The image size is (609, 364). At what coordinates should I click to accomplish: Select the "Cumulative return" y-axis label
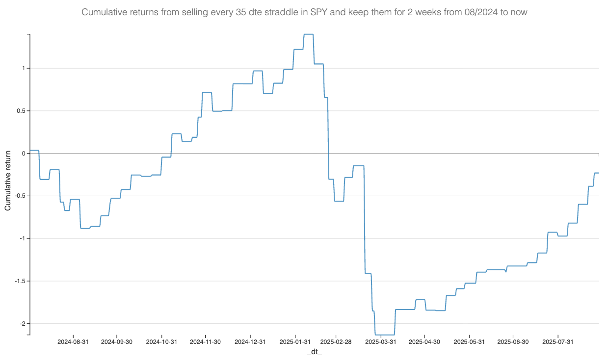[8, 184]
